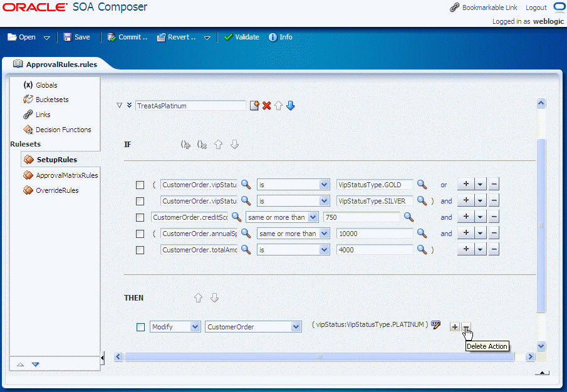Screen dimensions: 567x392
Task: Click search icon beside CustomerOrder.creditScore field
Action: [236, 217]
